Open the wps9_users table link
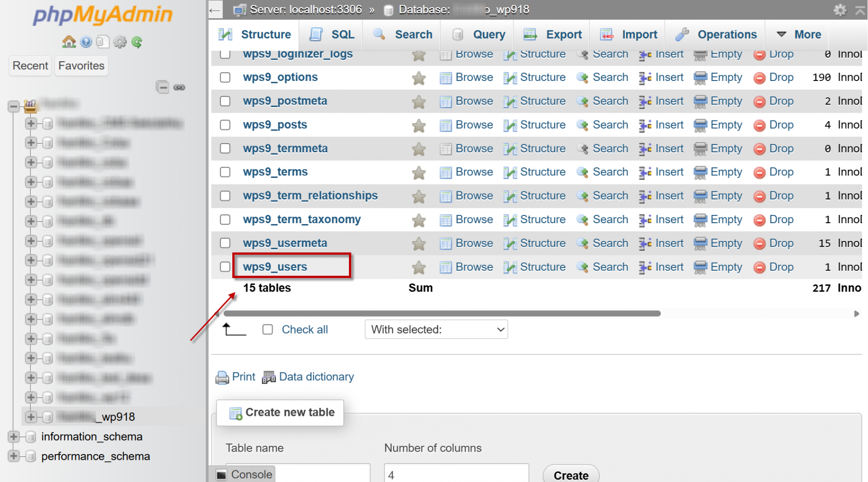Image resolution: width=868 pixels, height=482 pixels. 275,267
